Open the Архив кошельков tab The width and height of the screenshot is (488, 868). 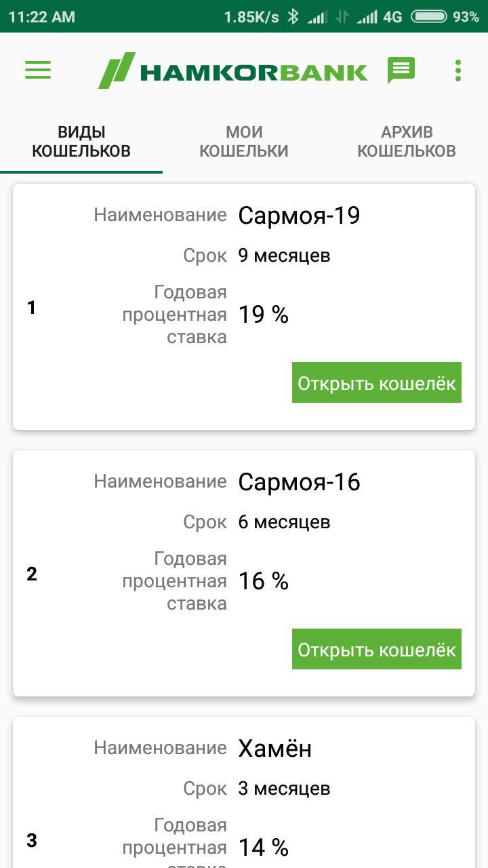pyautogui.click(x=407, y=141)
